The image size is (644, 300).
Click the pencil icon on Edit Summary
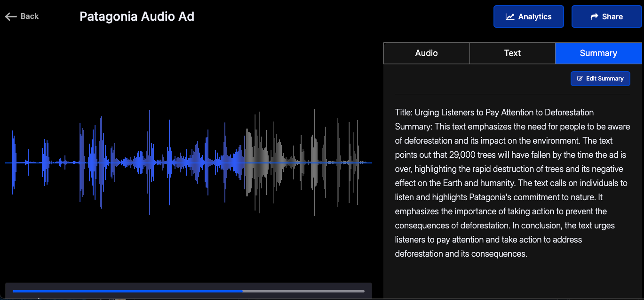pyautogui.click(x=580, y=79)
